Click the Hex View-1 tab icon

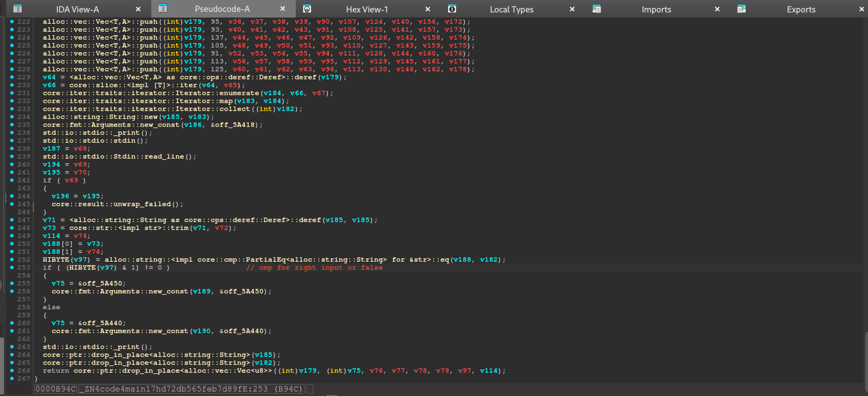[307, 9]
